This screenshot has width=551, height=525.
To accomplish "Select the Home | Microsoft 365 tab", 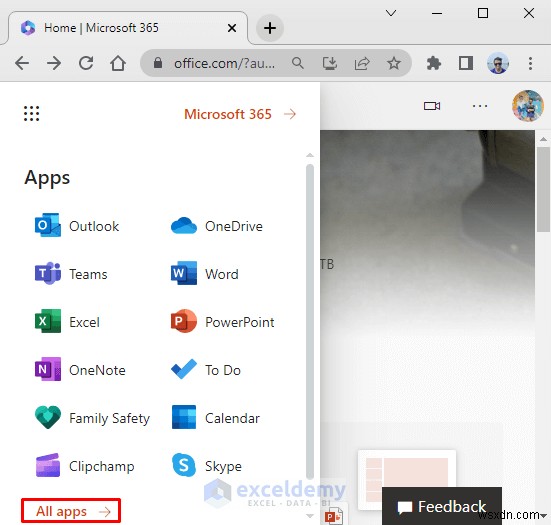I will [127, 28].
